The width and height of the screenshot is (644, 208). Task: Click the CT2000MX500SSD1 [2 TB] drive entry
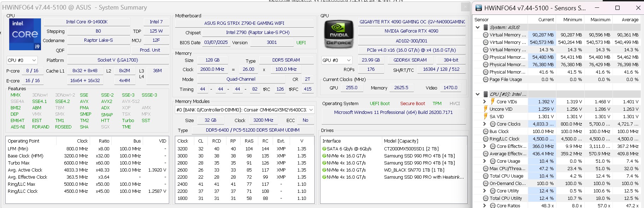pos(411,149)
